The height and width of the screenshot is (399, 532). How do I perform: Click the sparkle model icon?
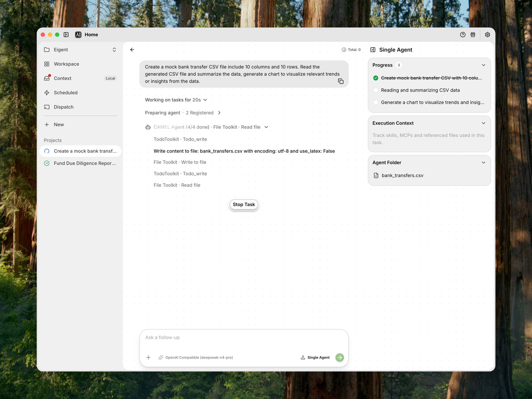point(161,357)
